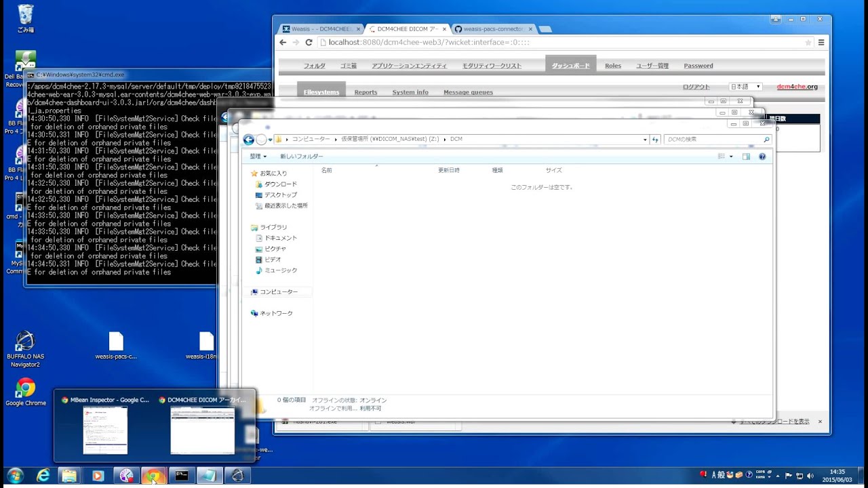Open the Recycle Bin desktop icon
Viewport: 868px width, 488px height.
[25, 18]
